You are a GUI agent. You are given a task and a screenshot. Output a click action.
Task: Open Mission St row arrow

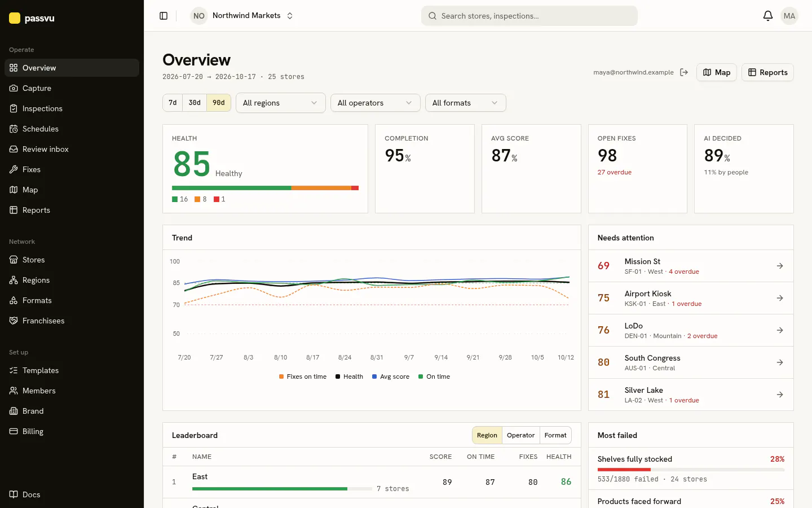tap(780, 266)
